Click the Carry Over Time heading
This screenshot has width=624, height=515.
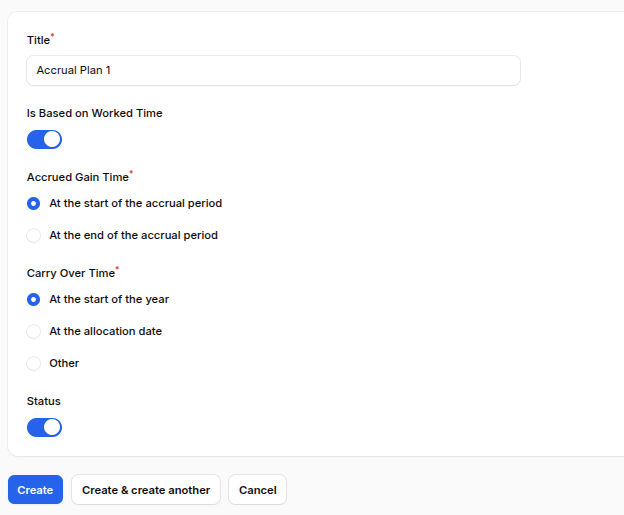70,273
